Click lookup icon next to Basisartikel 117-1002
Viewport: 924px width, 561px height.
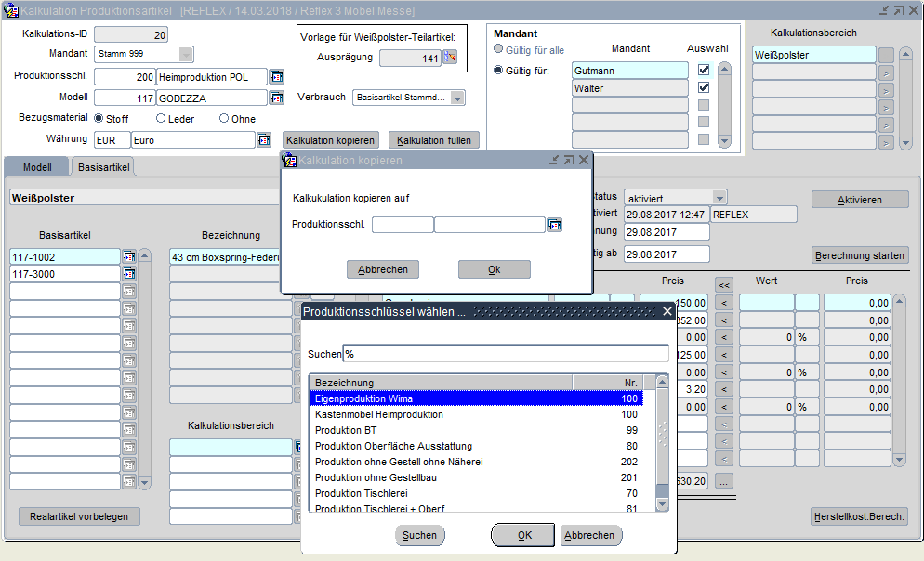pos(129,256)
